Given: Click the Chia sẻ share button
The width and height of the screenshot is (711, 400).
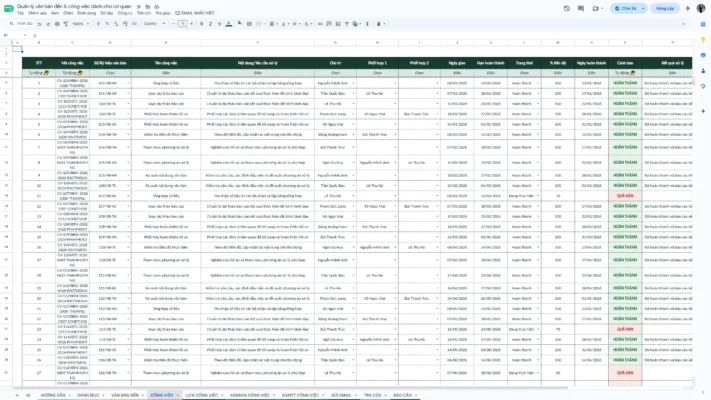Looking at the screenshot, I should pos(625,8).
